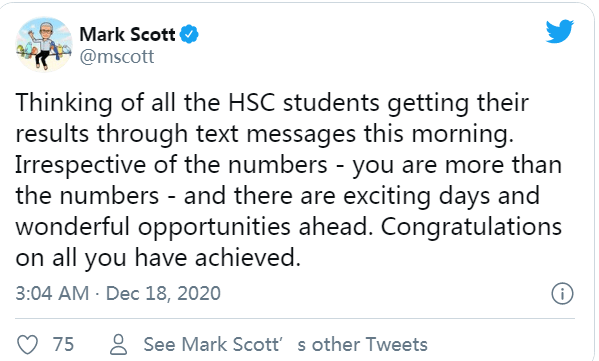Click the line "on all you have achieved."
Viewport: 599px width, 361px height.
[158, 257]
